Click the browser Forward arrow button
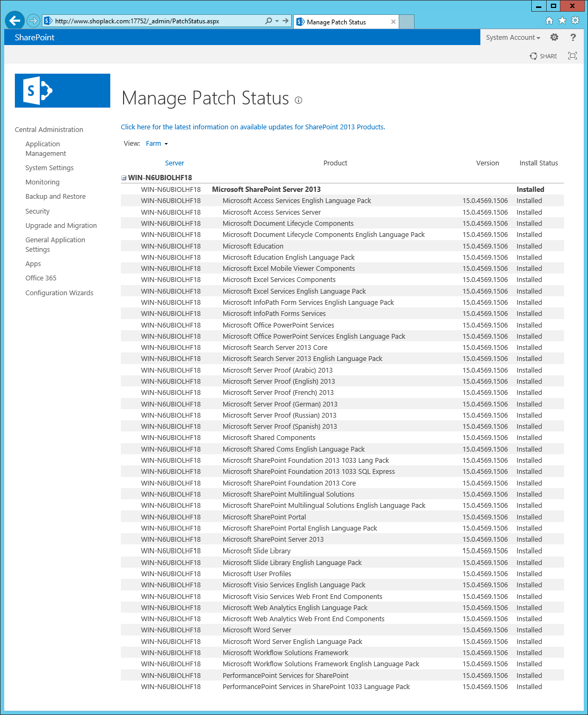The height and width of the screenshot is (715, 588). [33, 21]
